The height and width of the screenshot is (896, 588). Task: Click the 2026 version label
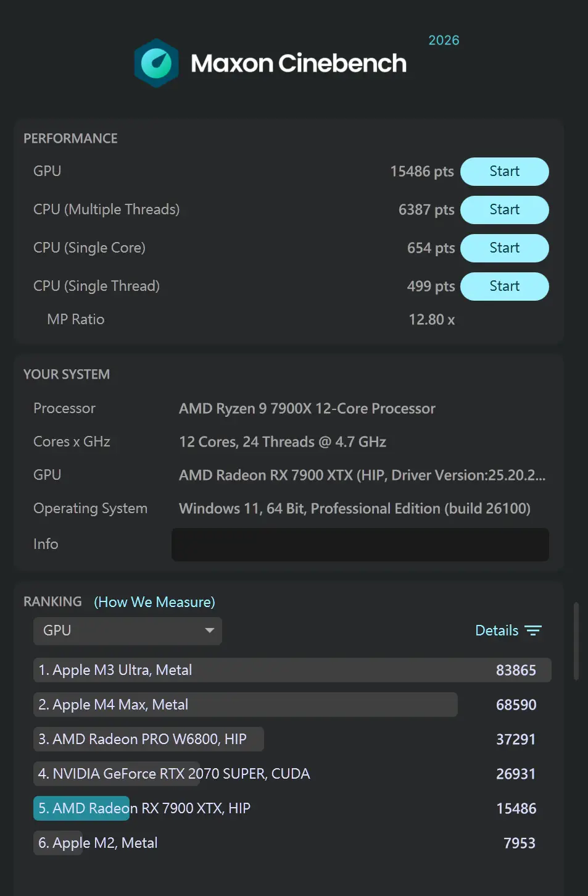click(x=444, y=40)
